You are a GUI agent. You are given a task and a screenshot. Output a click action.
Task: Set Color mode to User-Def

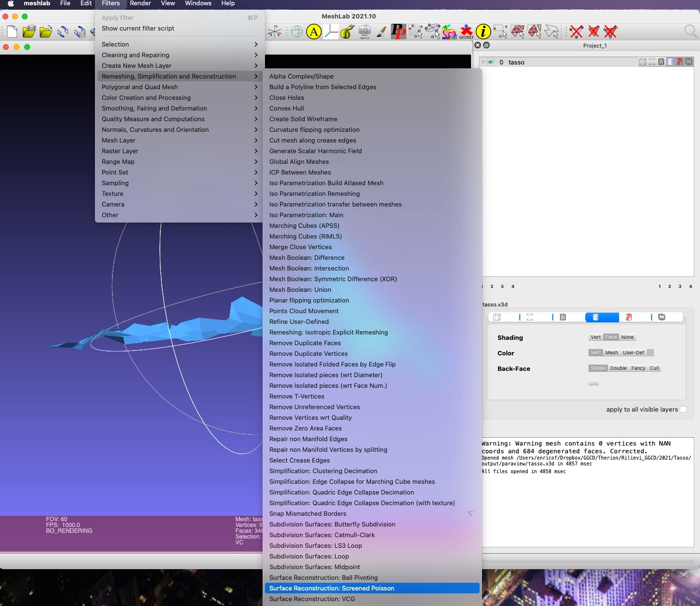tap(634, 353)
